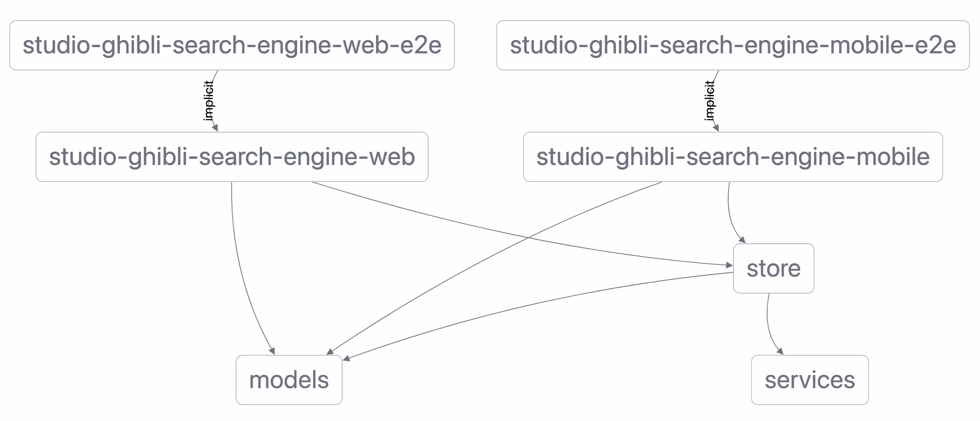Click arrowhead entering store's left side
Screen dimensions: 980x421
coord(729,265)
